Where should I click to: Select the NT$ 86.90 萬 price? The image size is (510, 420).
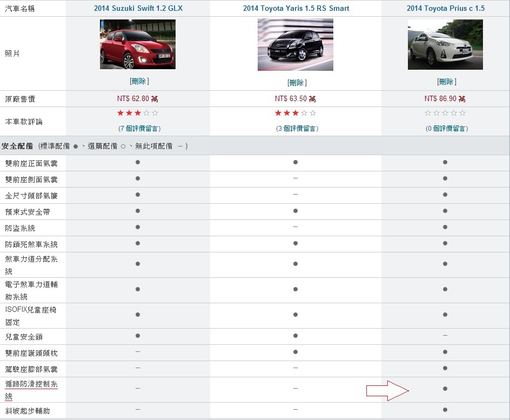pos(445,98)
